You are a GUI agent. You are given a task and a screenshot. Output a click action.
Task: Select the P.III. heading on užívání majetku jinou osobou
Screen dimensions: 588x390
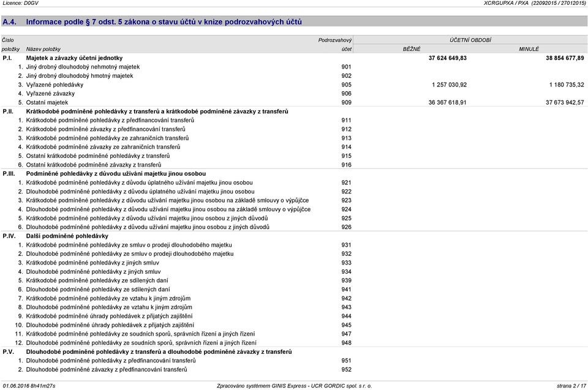116,174
